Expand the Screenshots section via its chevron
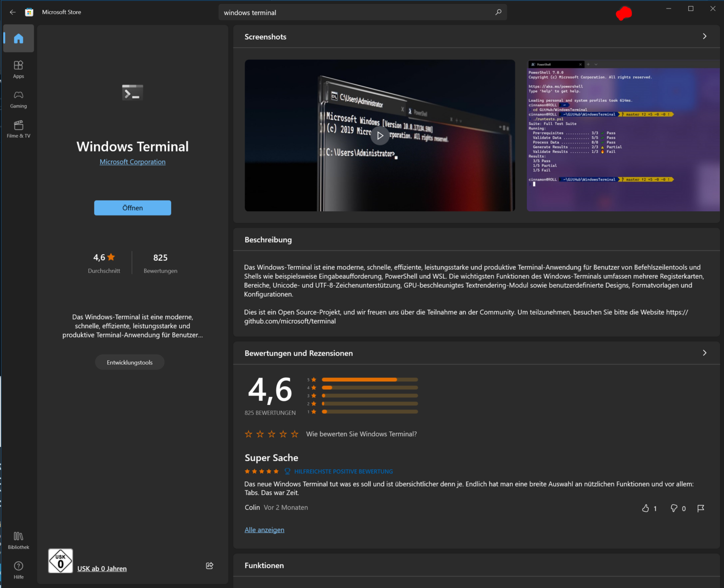This screenshot has width=724, height=588. point(704,36)
